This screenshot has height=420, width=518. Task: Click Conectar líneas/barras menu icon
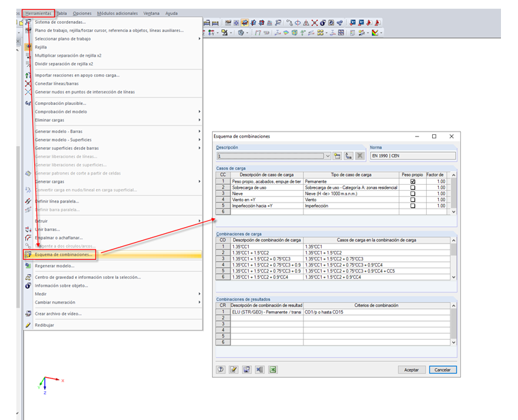[29, 84]
